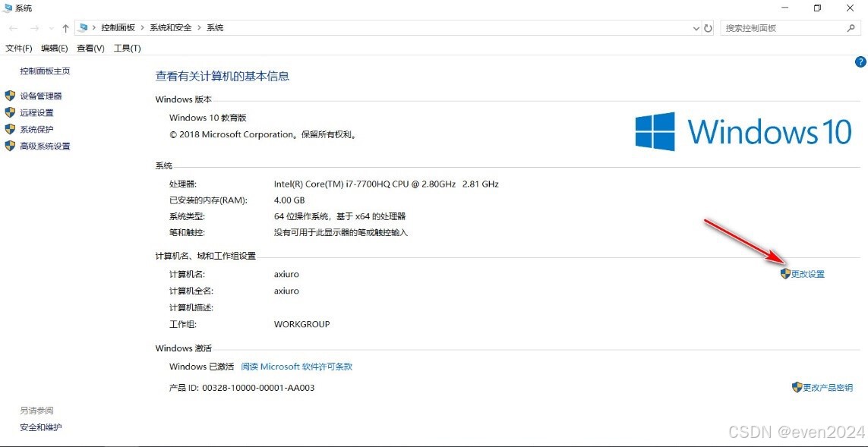
Task: Select 系统 in the address breadcrumb
Action: (216, 27)
